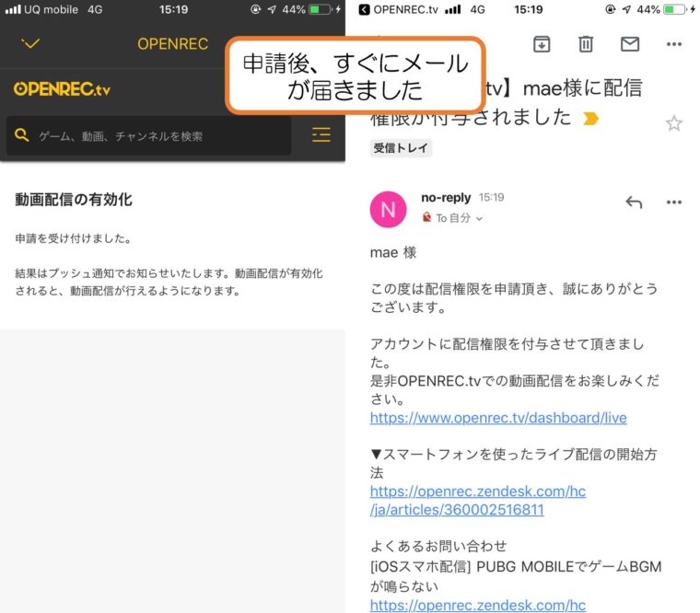Tap the pink N sender avatar
This screenshot has height=613, width=700.
click(x=388, y=209)
